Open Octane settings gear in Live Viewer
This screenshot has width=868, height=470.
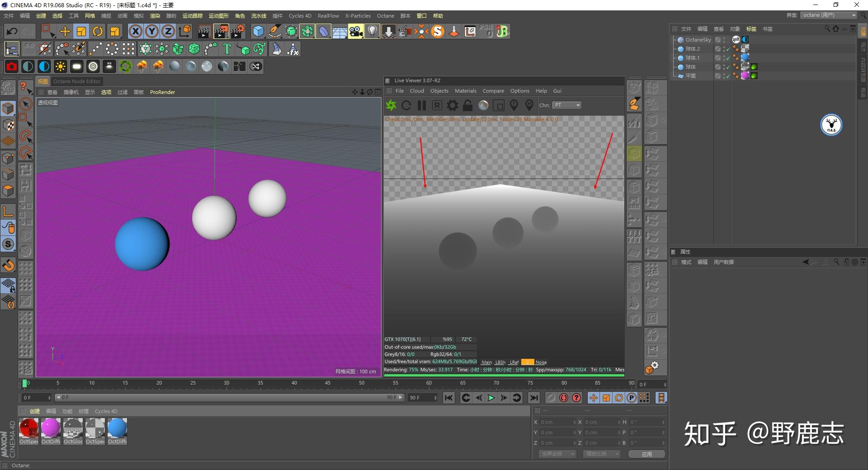[453, 105]
